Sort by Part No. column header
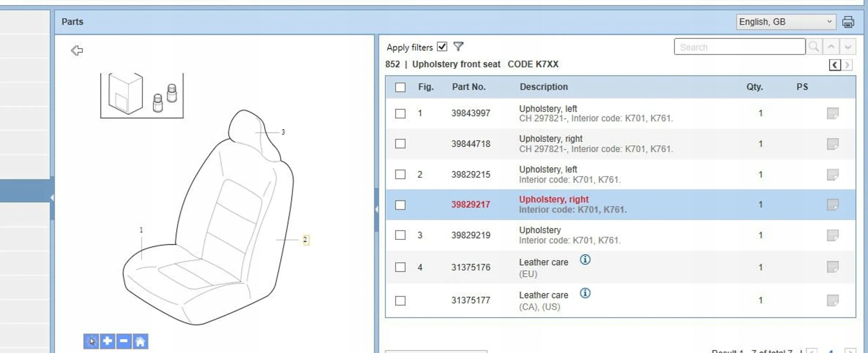 click(469, 87)
